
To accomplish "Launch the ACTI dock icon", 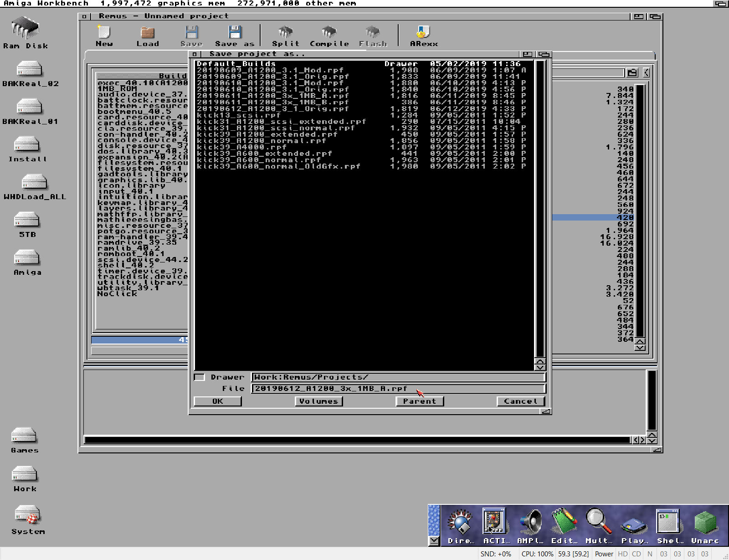I will [x=496, y=526].
